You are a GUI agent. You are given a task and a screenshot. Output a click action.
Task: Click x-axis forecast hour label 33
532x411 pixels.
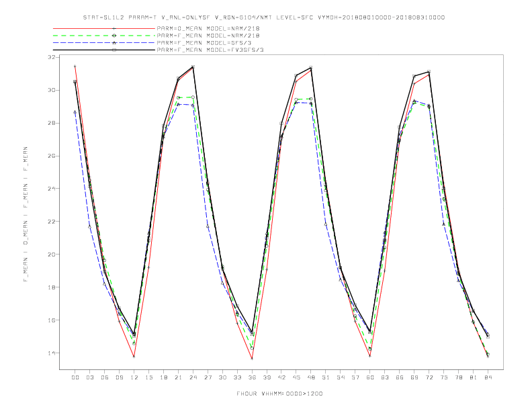(x=237, y=377)
